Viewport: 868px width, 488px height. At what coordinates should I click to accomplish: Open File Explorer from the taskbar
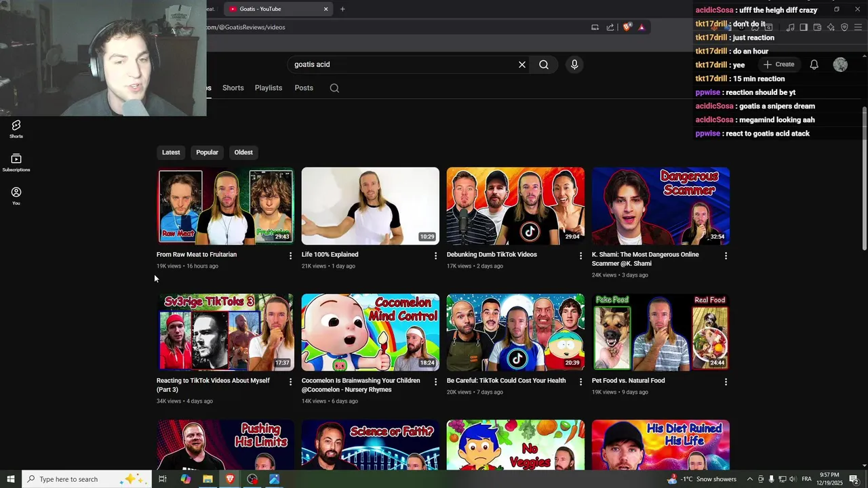(208, 479)
